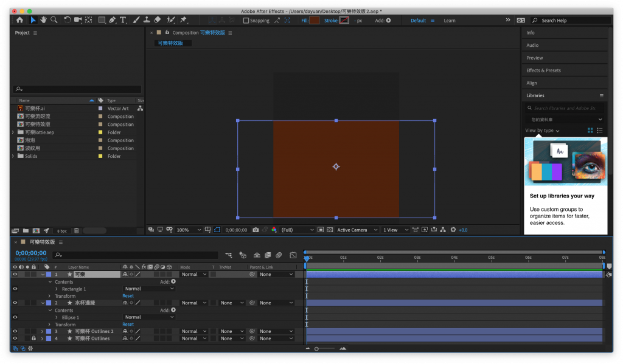Select the Zoom magnifier tool
This screenshot has width=623, height=364.
tap(54, 20)
